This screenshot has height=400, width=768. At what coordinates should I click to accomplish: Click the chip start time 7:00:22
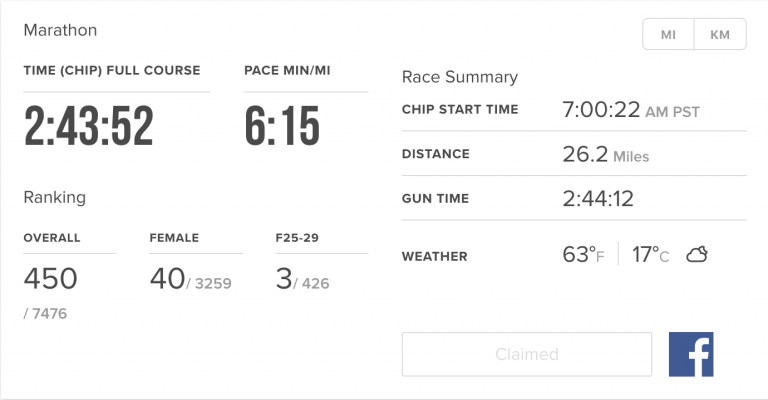pos(601,110)
